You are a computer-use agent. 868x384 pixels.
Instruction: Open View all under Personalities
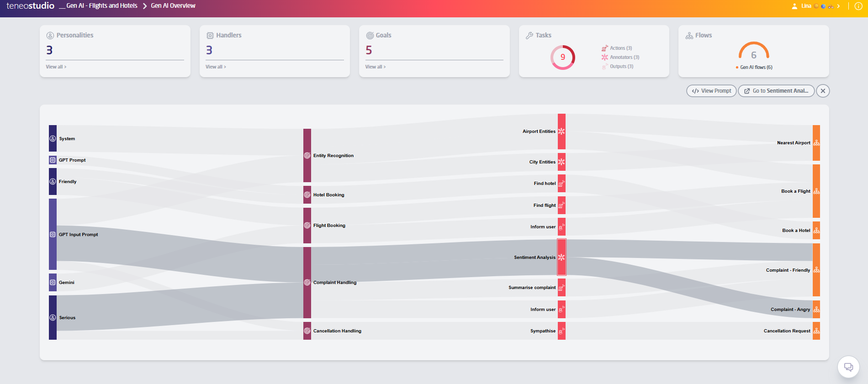[56, 67]
